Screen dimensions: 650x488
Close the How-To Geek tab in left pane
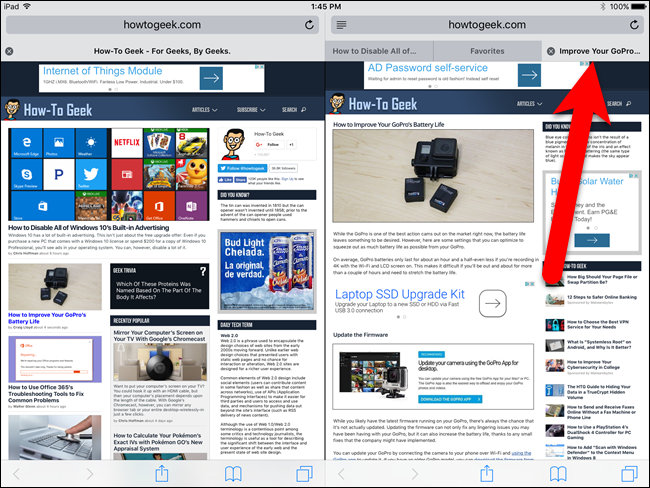point(9,51)
